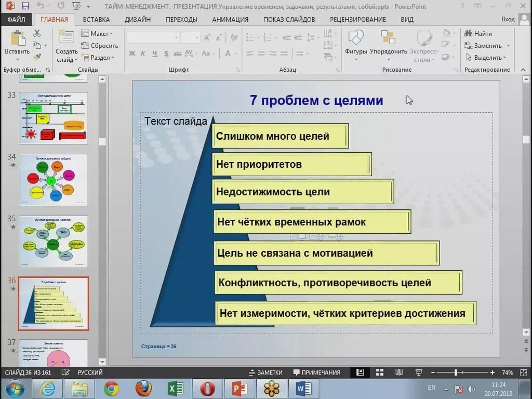Click the Paste clipboard icon

(x=18, y=38)
